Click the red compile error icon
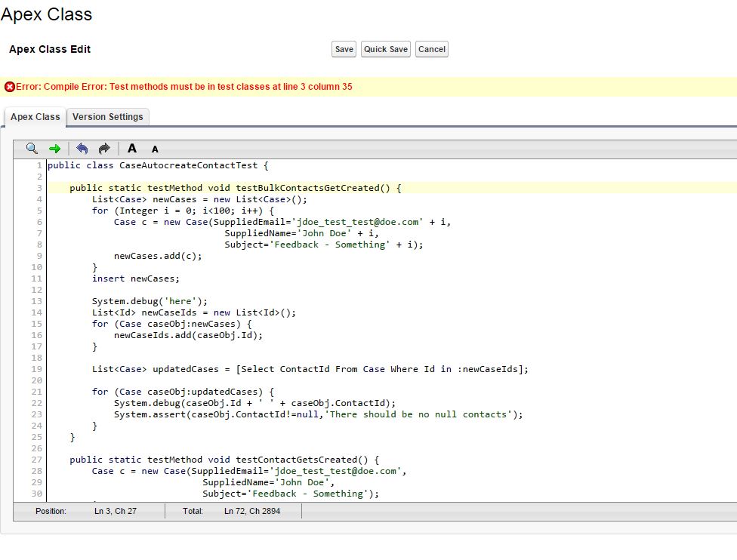 pyautogui.click(x=10, y=87)
